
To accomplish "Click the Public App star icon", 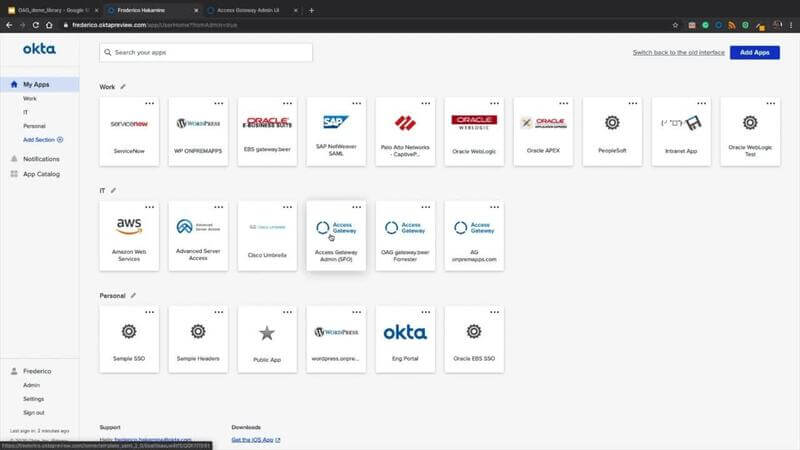I will (267, 332).
